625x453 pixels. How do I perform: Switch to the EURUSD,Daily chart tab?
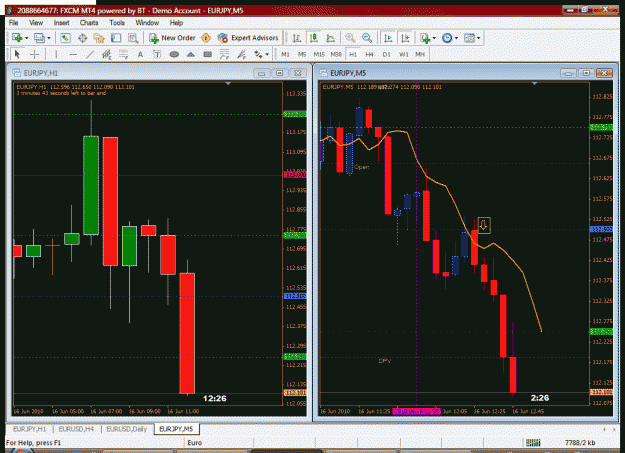[x=126, y=429]
